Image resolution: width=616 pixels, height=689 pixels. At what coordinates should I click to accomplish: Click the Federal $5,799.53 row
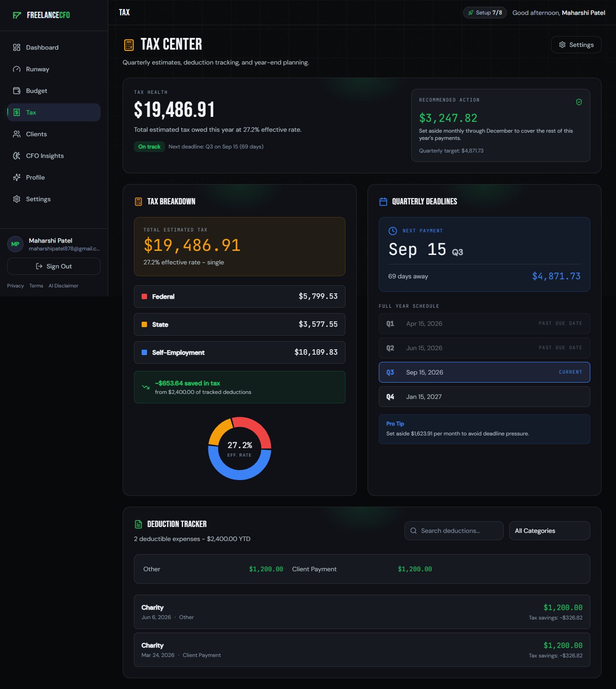(x=239, y=296)
